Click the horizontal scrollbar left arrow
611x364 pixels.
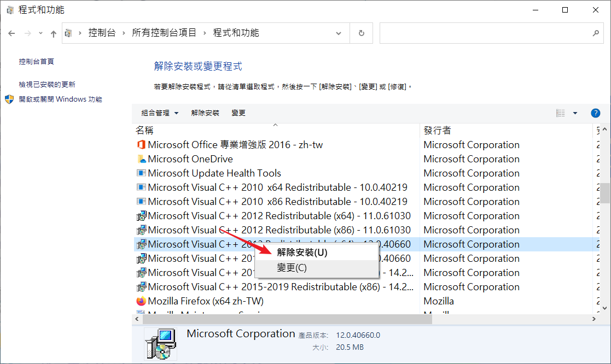click(137, 319)
